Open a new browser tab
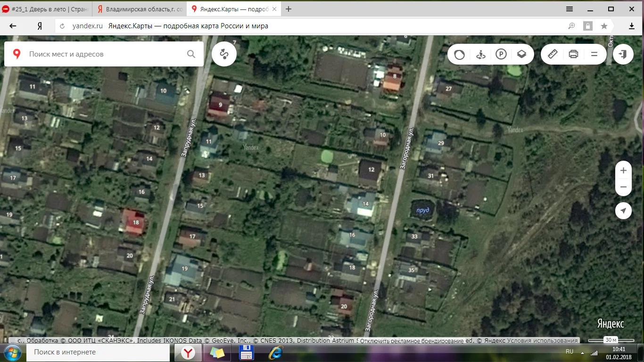 tap(289, 9)
